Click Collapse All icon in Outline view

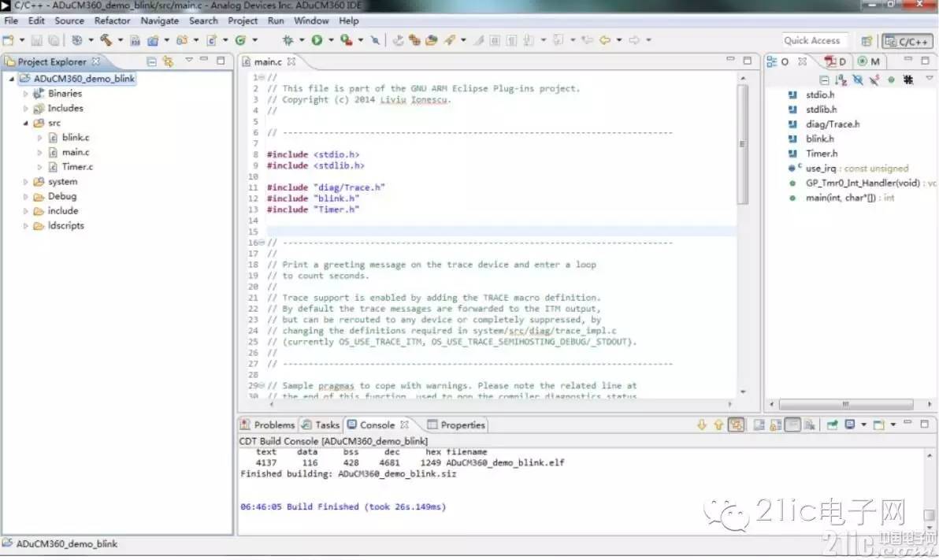pyautogui.click(x=824, y=80)
